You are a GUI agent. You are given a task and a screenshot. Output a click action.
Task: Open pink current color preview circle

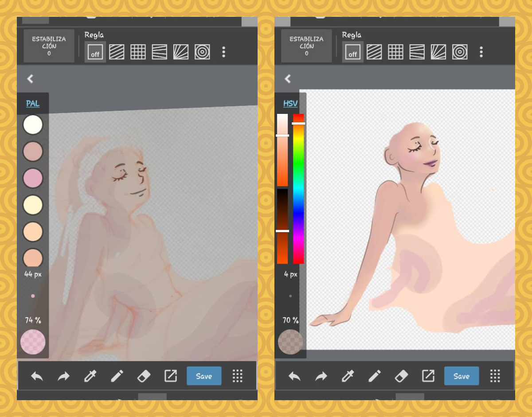pyautogui.click(x=33, y=342)
